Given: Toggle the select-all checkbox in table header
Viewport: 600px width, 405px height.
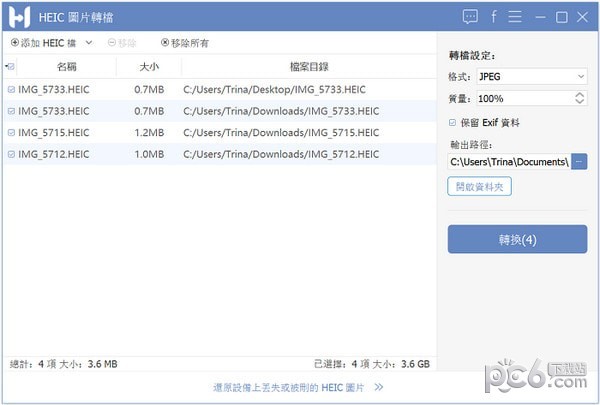Looking at the screenshot, I should tap(10, 67).
